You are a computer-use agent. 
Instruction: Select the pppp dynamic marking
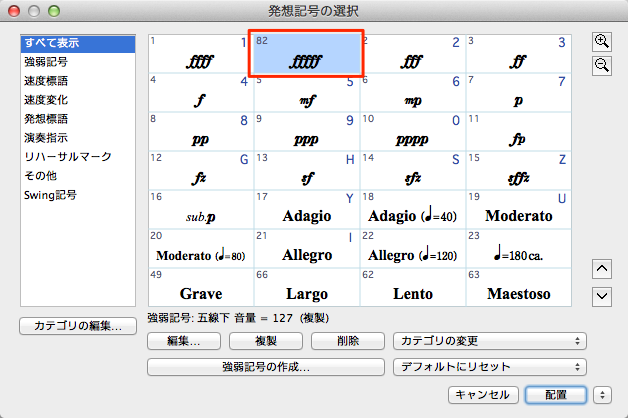pos(413,132)
